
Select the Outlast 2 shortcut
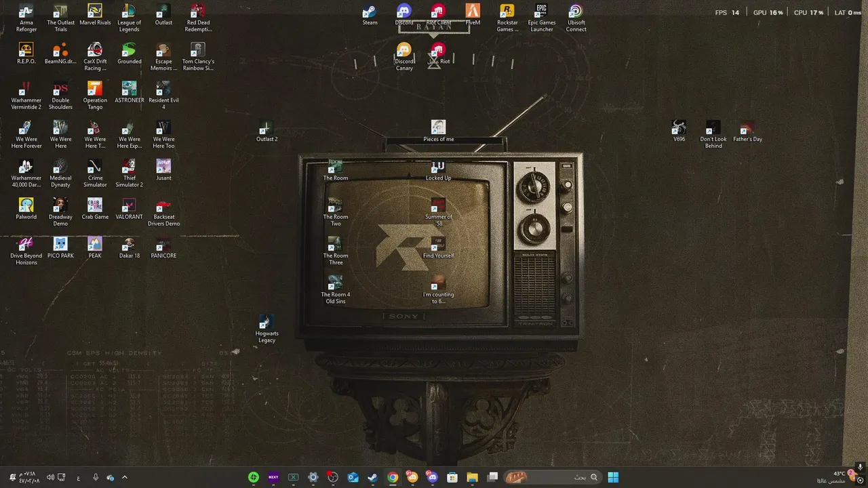point(267,131)
